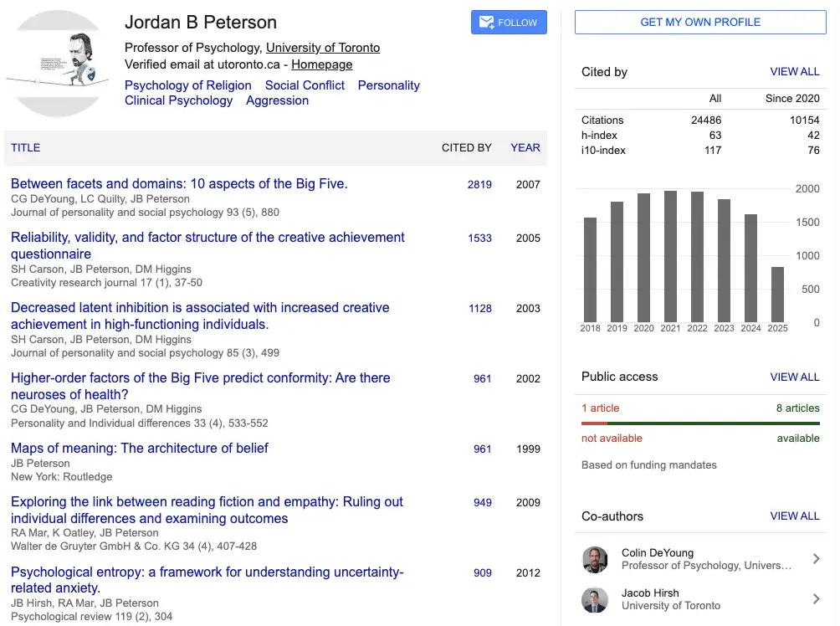This screenshot has width=840, height=626.
Task: Open 'Exploring the link between reading fiction' article
Action: coord(207,510)
